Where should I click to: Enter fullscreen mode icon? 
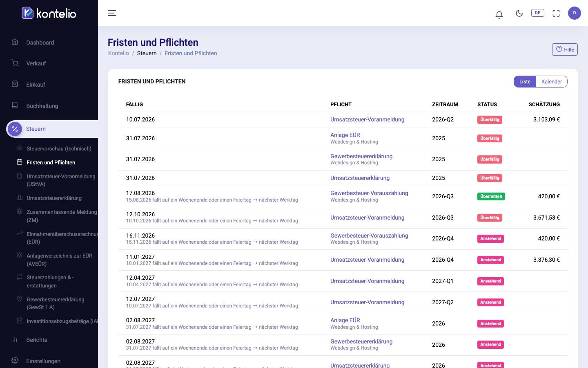pyautogui.click(x=556, y=13)
